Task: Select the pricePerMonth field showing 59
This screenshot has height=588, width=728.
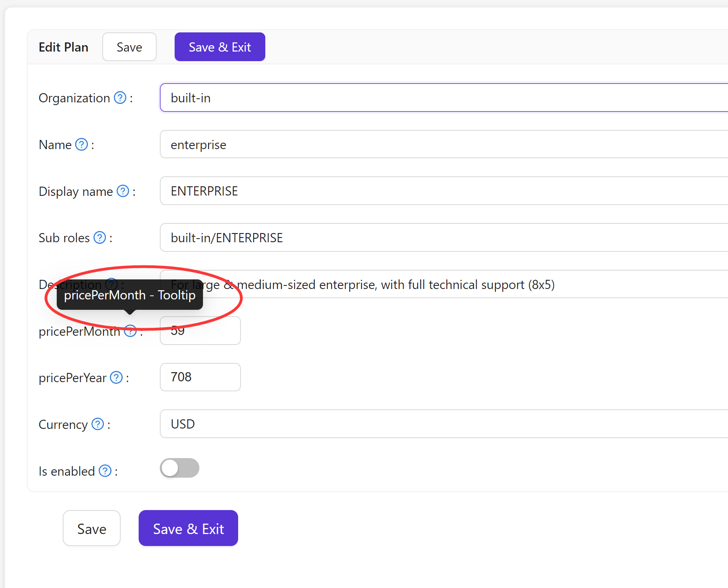Action: point(200,331)
